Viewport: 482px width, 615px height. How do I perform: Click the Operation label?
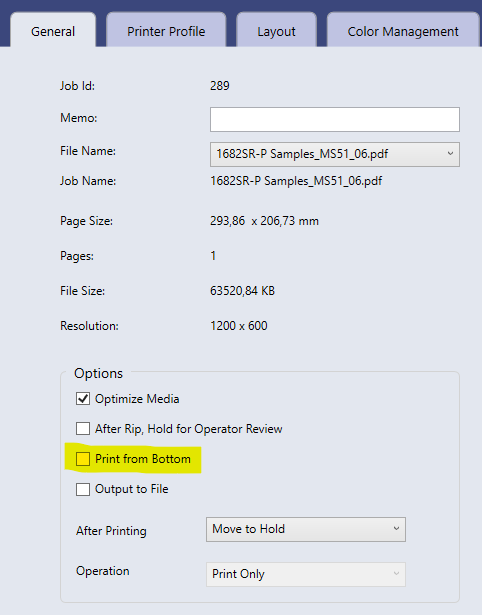pyautogui.click(x=103, y=571)
